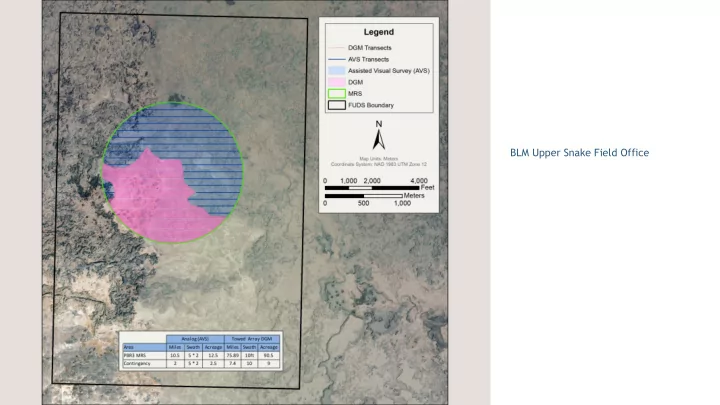Click the Meters scale bar
Image resolution: width=720 pixels, height=405 pixels.
364,196
